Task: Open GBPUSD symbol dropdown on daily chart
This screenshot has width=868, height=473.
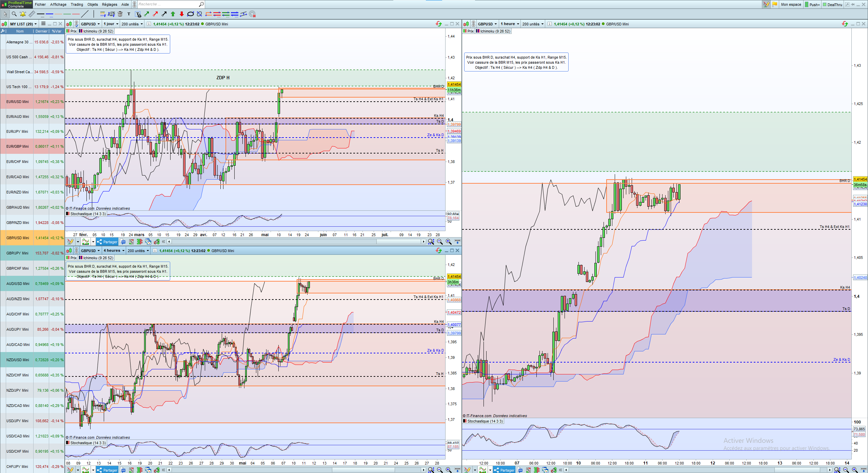Action: click(x=90, y=24)
